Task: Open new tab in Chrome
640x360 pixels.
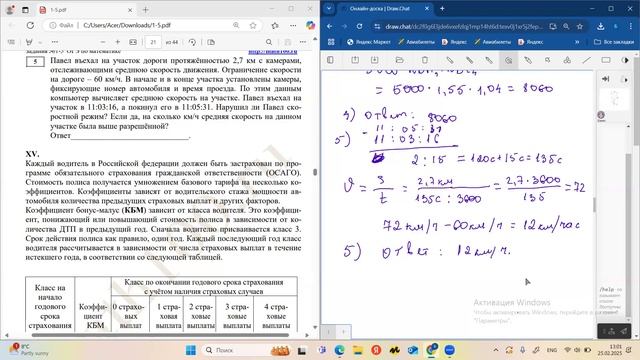Action: pos(442,9)
